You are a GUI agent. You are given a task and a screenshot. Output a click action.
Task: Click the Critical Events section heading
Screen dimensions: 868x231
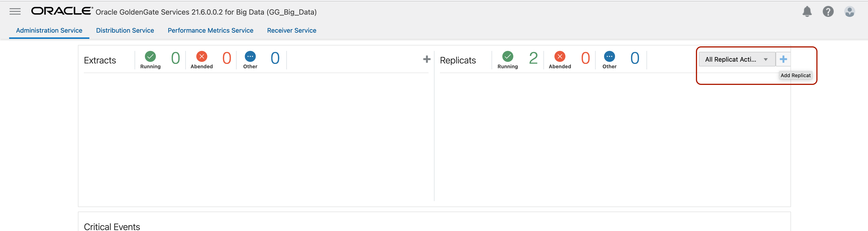(x=112, y=227)
